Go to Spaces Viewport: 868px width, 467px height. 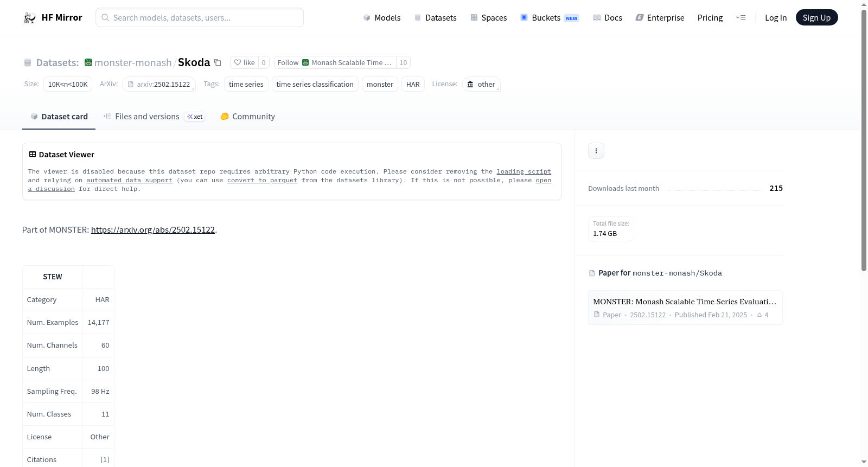489,17
